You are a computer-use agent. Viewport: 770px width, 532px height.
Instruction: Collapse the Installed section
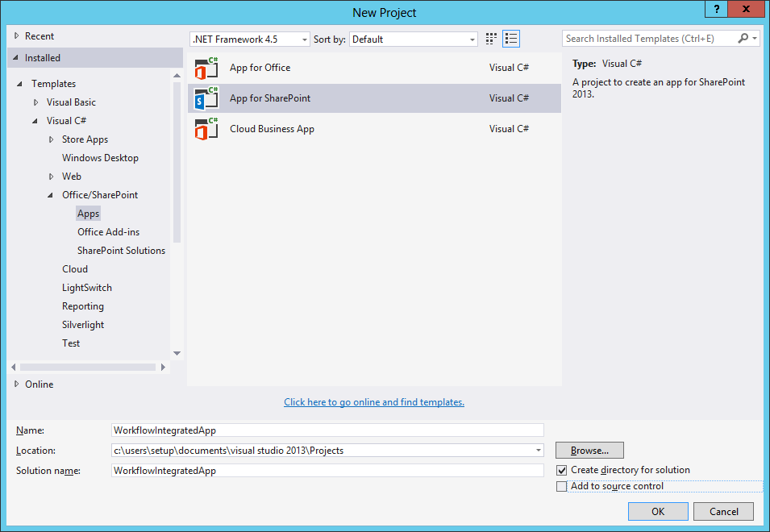click(15, 58)
